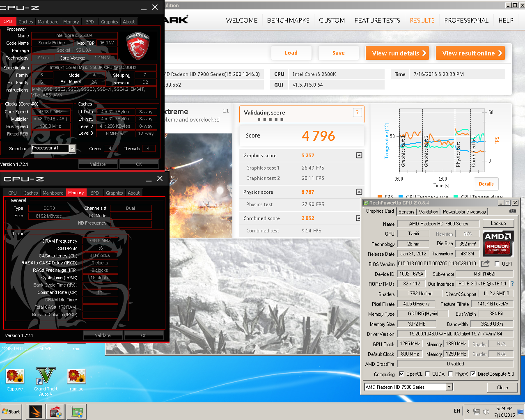This screenshot has width=525, height=420.
Task: Toggle the OpenCL checkbox
Action: (x=402, y=374)
